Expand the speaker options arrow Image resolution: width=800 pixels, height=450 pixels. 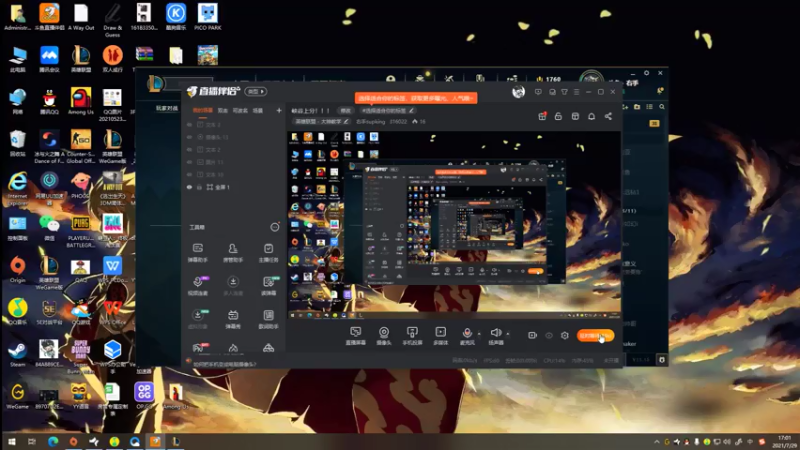pyautogui.click(x=508, y=334)
